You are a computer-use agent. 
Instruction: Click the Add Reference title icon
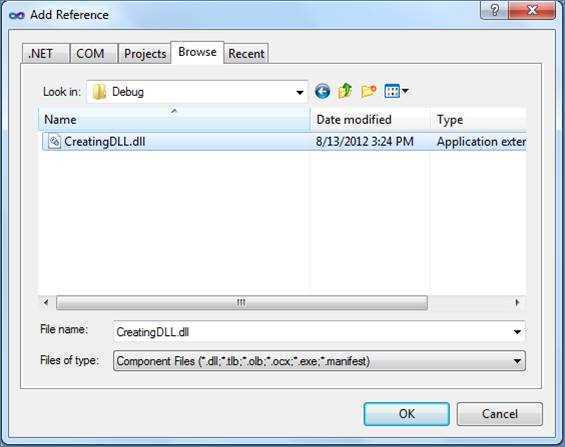click(x=17, y=15)
